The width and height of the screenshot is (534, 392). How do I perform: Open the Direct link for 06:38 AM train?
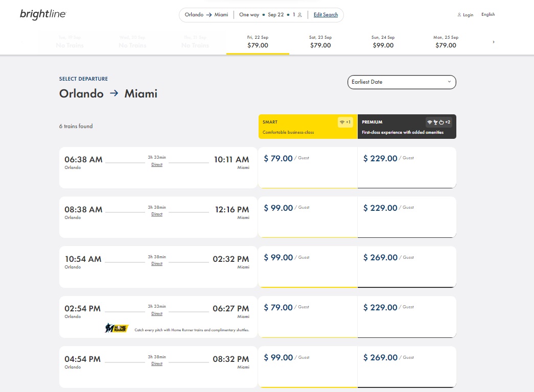click(x=157, y=164)
